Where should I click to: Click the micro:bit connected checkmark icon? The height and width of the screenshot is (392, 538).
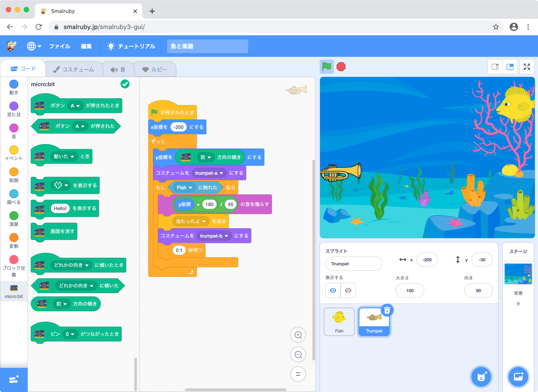pyautogui.click(x=125, y=84)
